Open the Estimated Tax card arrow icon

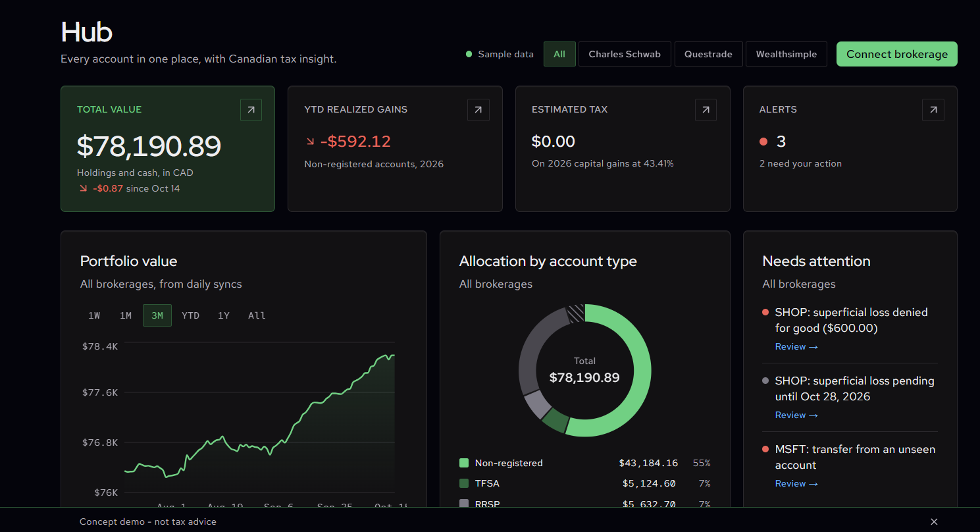(706, 110)
